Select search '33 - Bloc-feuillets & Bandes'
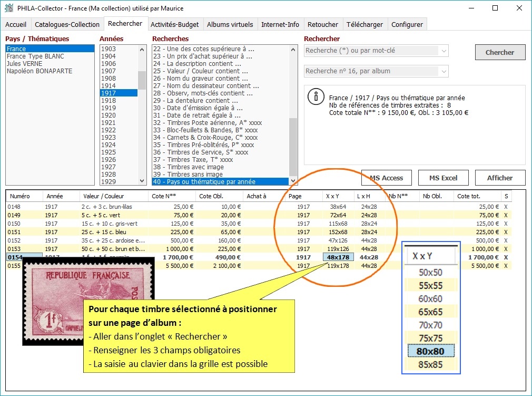This screenshot has height=396, width=532. coord(220,130)
